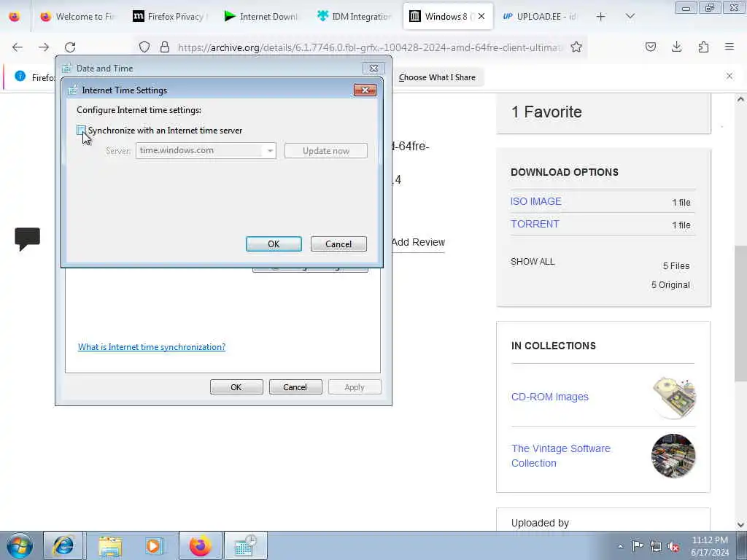Click Cancel in Date and Time window
This screenshot has height=560, width=747.
(295, 387)
